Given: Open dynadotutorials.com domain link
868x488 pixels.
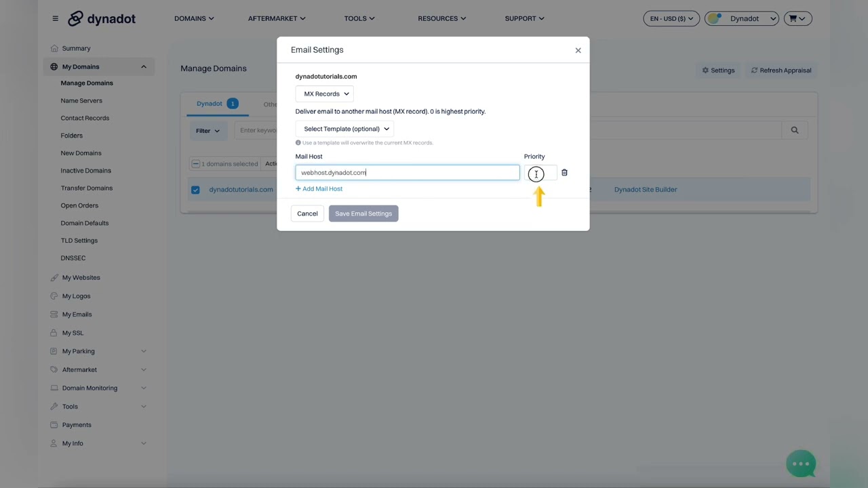Looking at the screenshot, I should coord(241,190).
